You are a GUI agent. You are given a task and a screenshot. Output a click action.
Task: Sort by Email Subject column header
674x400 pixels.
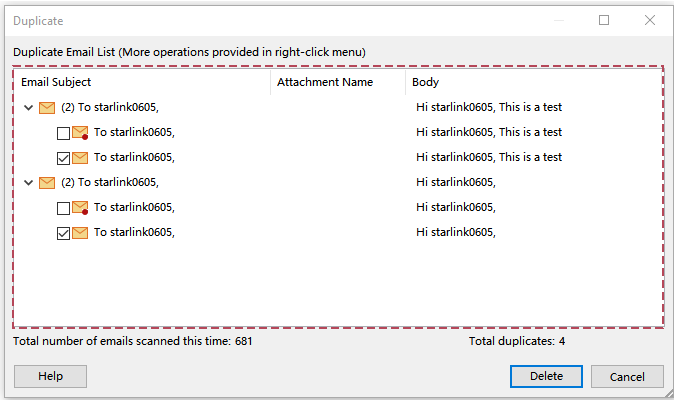pos(140,82)
